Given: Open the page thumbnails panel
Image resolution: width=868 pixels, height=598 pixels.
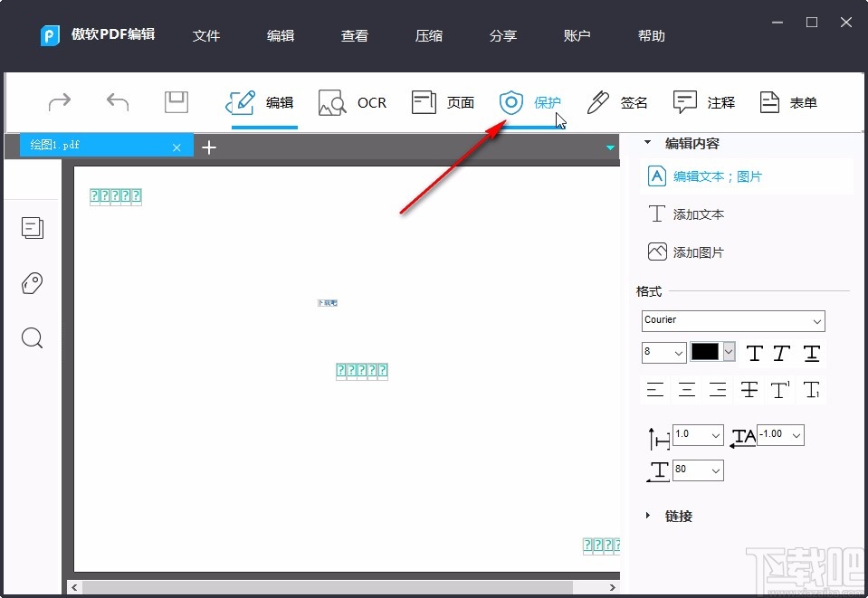Looking at the screenshot, I should [33, 228].
